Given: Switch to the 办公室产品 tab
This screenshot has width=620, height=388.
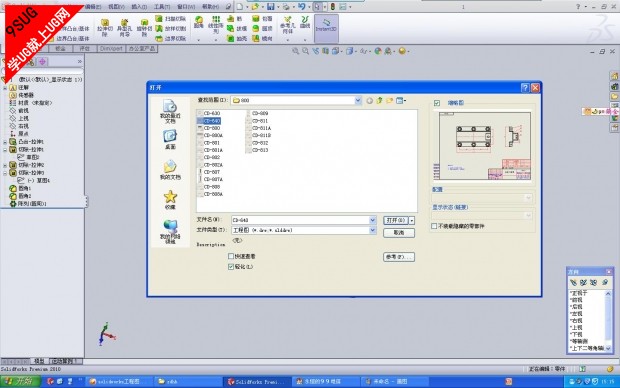Looking at the screenshot, I should coord(142,49).
